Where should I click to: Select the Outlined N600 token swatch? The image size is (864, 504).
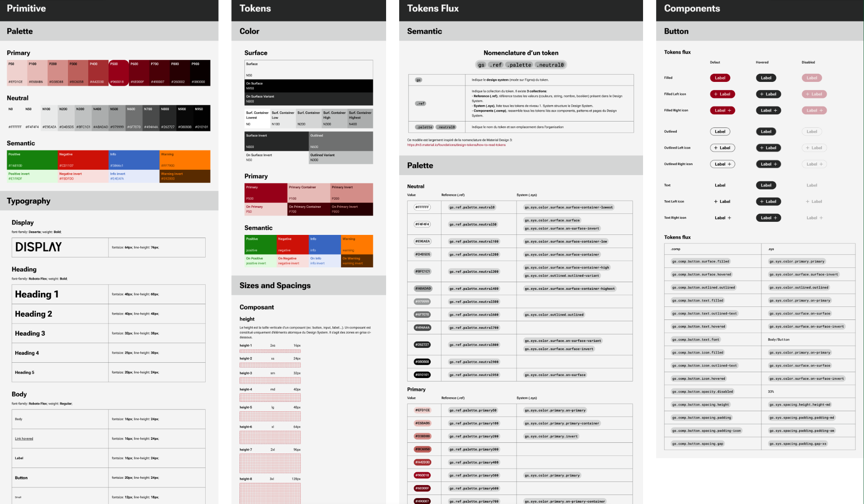pyautogui.click(x=341, y=141)
